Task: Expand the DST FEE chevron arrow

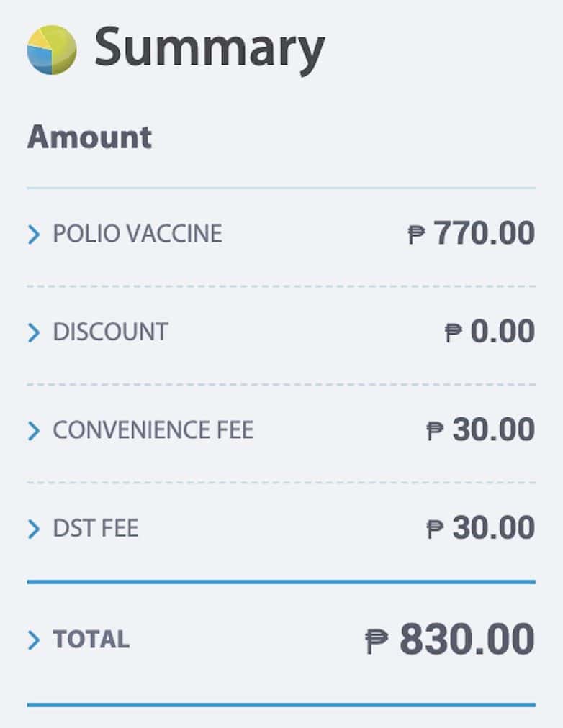Action: pyautogui.click(x=34, y=529)
